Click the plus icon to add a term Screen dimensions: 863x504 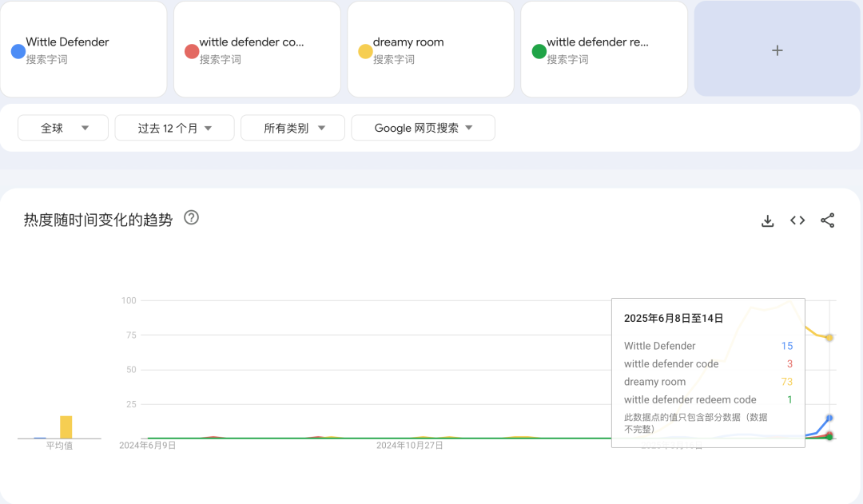pos(776,50)
